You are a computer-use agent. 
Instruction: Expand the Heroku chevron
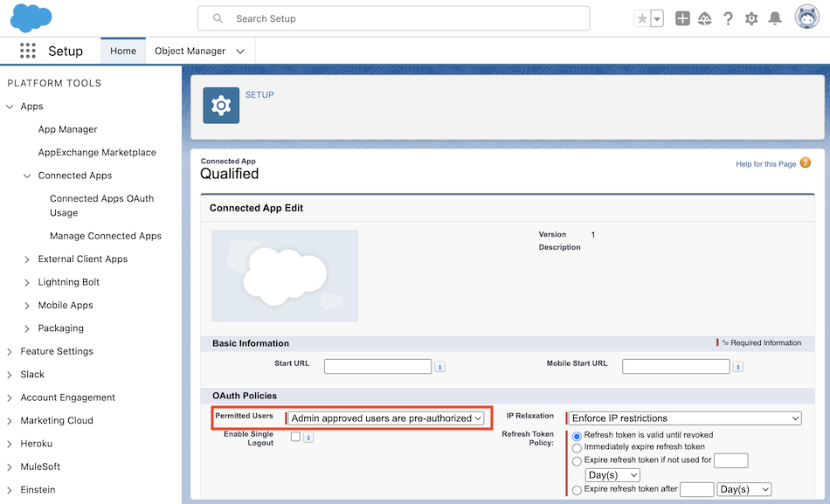click(x=10, y=445)
